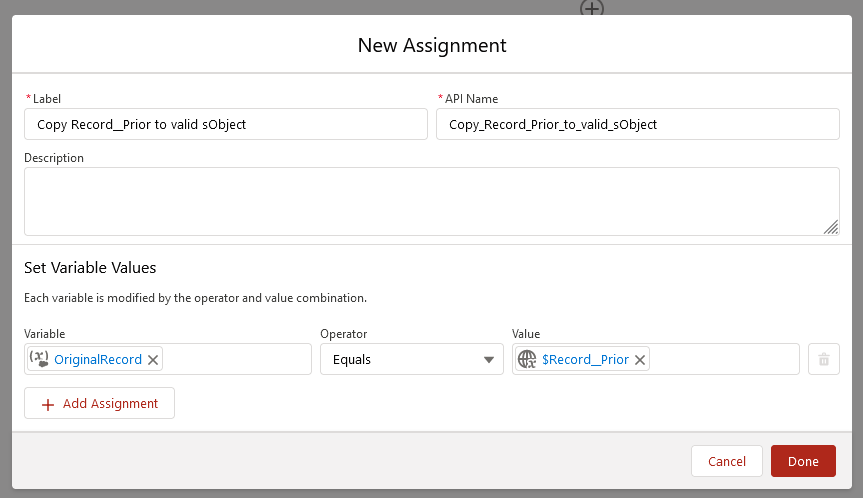Clear the $Record__Prior value with its X
The height and width of the screenshot is (498, 863).
(x=640, y=360)
